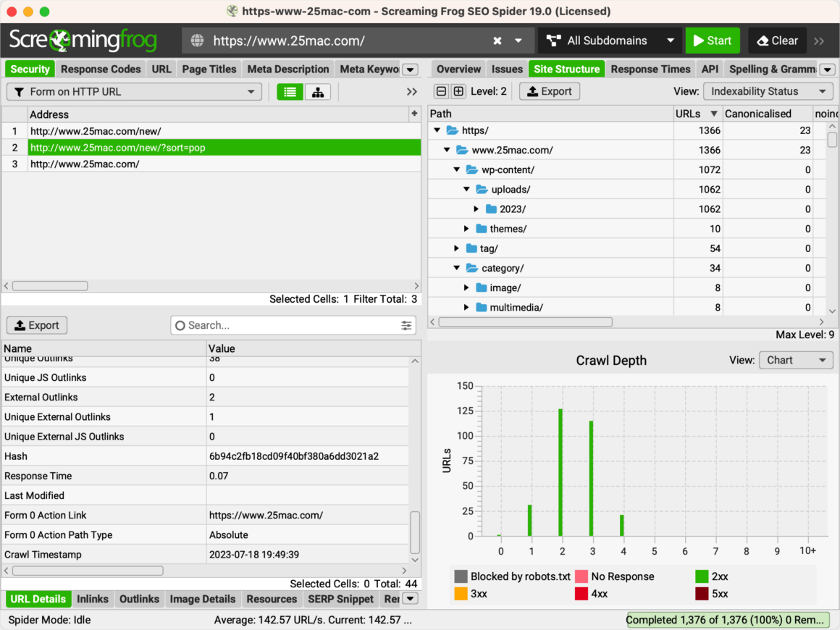Expand the multimedia/ folder

tap(466, 308)
